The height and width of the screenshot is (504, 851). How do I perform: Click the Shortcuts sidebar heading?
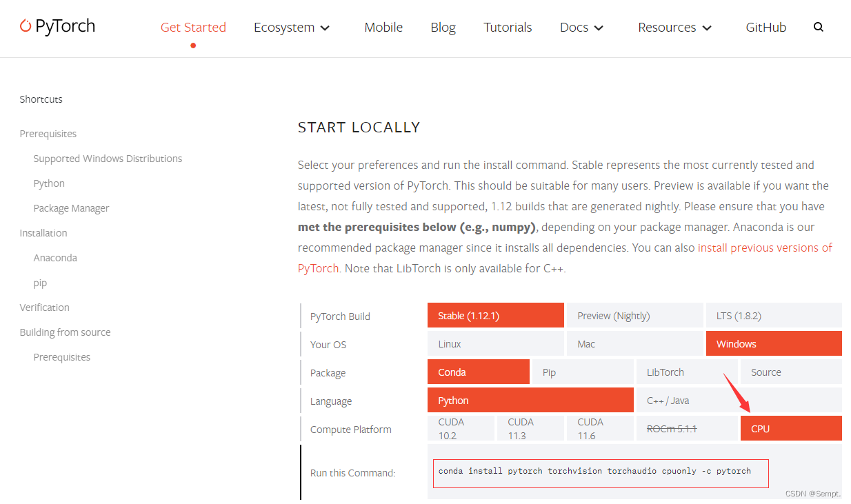pos(41,99)
